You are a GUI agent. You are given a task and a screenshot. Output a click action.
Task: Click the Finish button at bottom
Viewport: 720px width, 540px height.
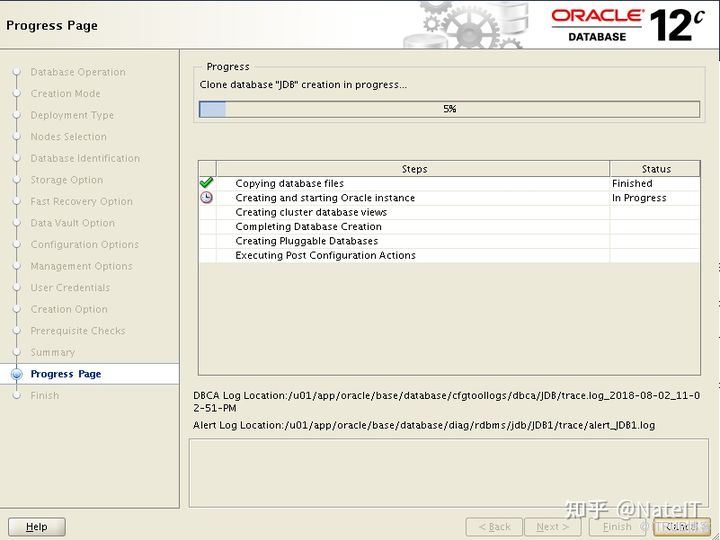(617, 527)
